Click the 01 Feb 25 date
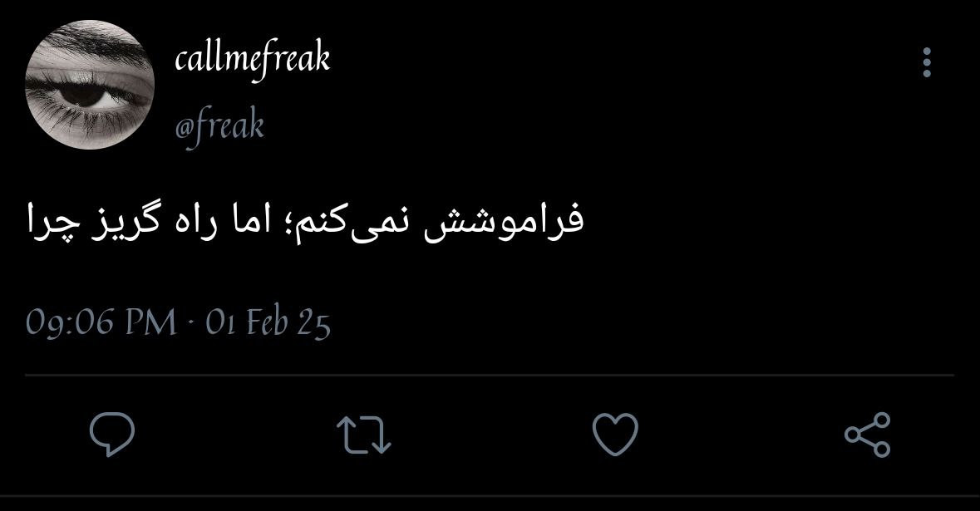 point(268,323)
